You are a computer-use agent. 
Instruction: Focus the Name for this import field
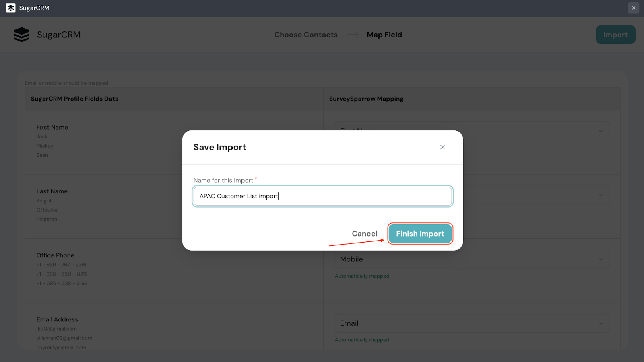click(x=322, y=196)
